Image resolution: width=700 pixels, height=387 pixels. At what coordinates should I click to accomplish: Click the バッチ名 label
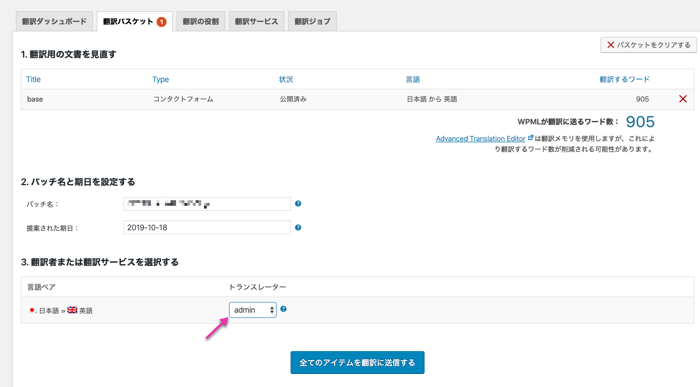click(42, 204)
